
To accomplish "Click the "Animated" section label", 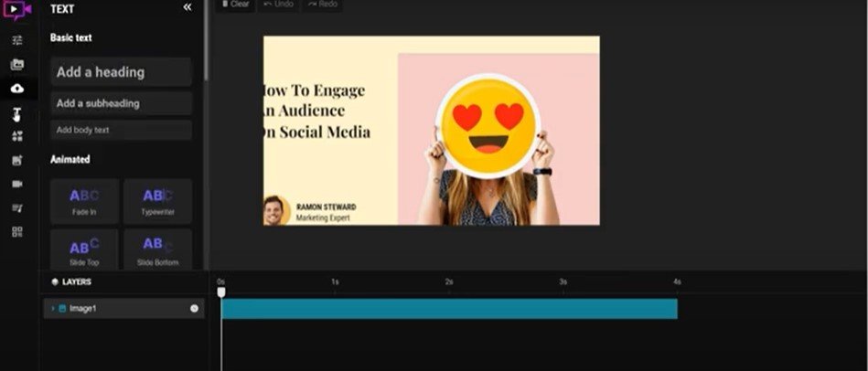I will pos(70,159).
